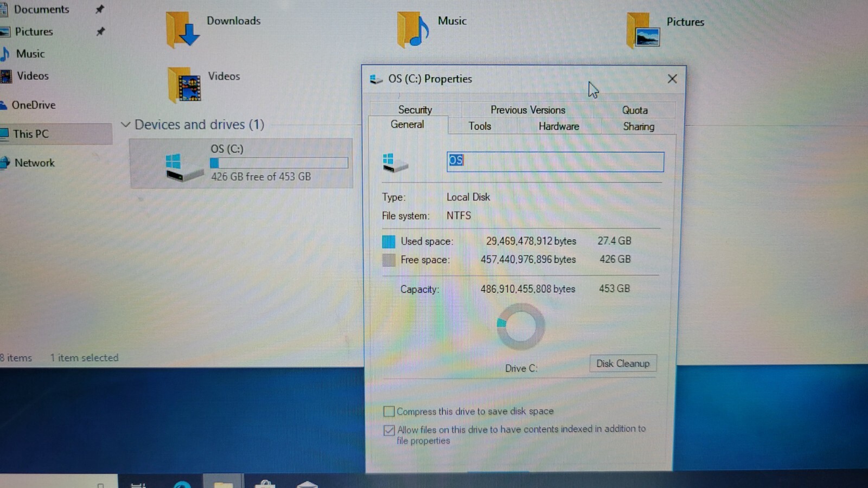Select This PC in the navigation pane
868x488 pixels.
pyautogui.click(x=30, y=133)
